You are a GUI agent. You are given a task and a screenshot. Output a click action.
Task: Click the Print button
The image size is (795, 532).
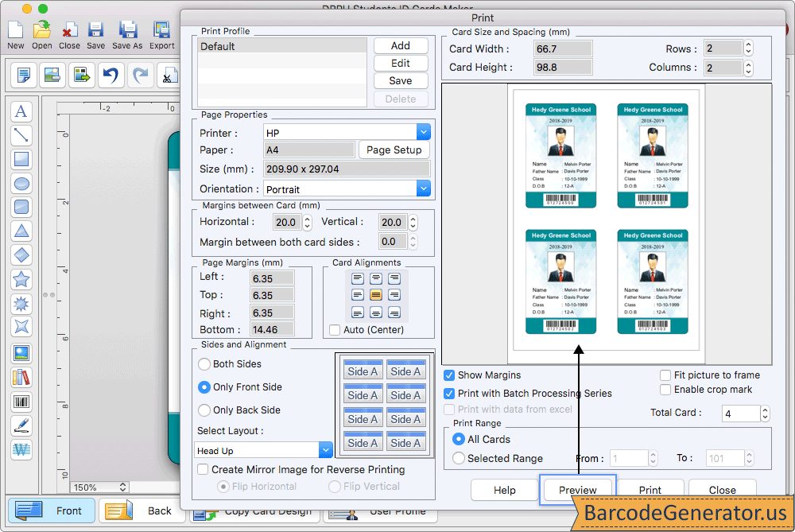coord(650,490)
